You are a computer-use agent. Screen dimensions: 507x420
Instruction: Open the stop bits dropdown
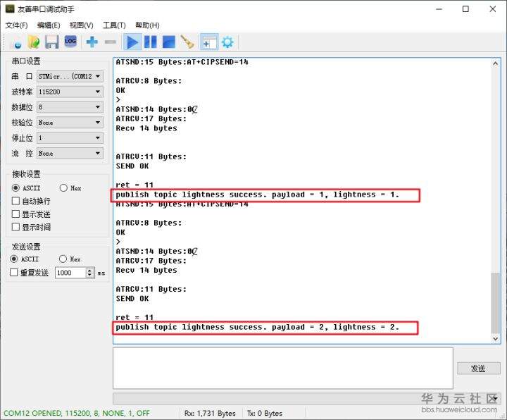coord(70,138)
